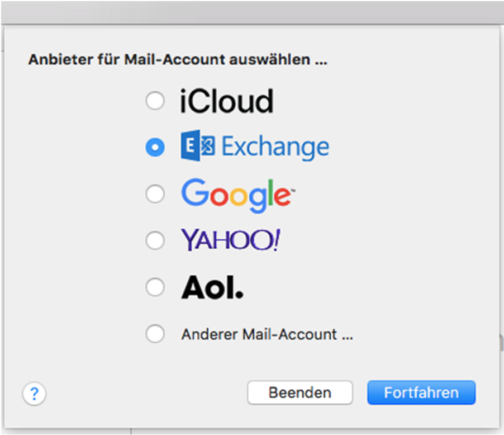Choose the Google radio button
This screenshot has height=435, width=504.
[155, 194]
